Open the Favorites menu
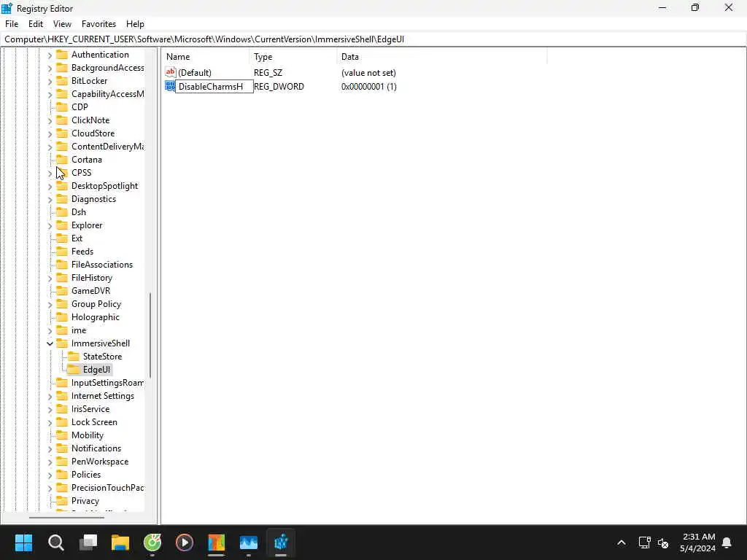747x560 pixels. [98, 24]
